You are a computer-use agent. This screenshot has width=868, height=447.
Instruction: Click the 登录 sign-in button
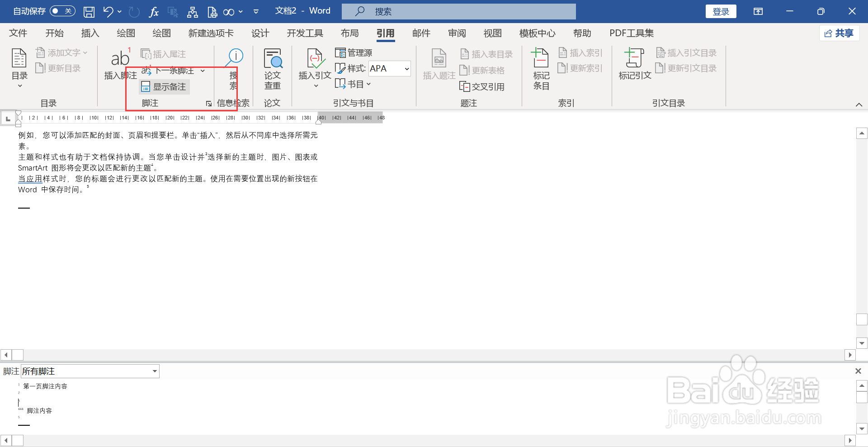pos(721,11)
